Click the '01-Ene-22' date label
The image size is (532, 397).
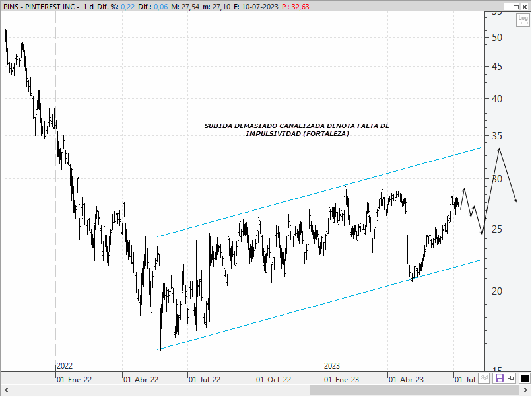[74, 379]
